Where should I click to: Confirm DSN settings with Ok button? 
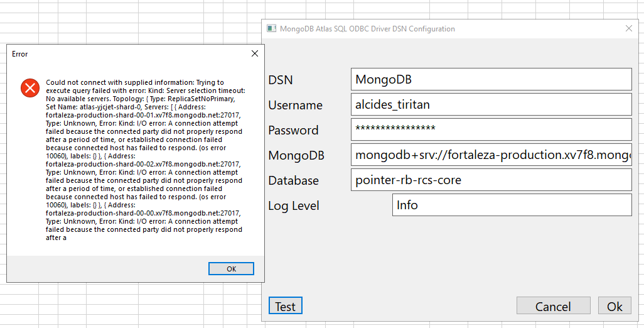click(614, 306)
